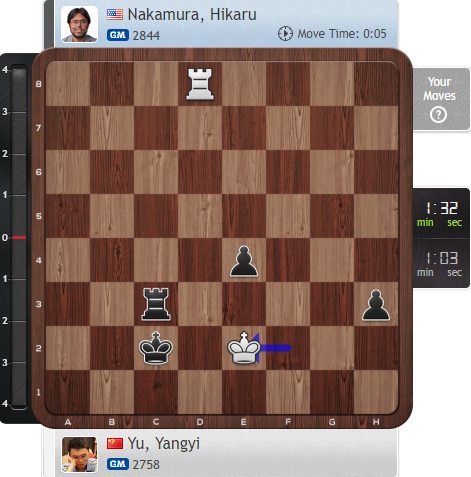The height and width of the screenshot is (477, 471).
Task: Click the black king on c2
Action: pyautogui.click(x=156, y=347)
